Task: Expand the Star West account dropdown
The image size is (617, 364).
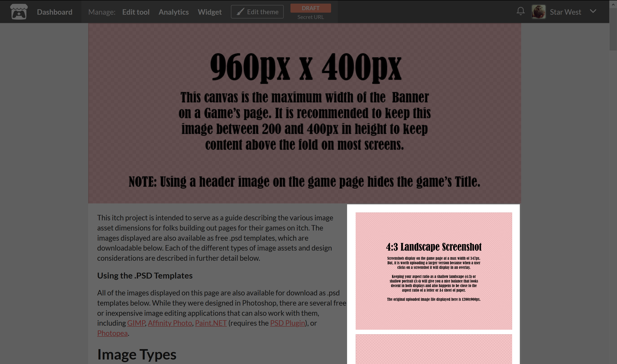Action: 593,12
